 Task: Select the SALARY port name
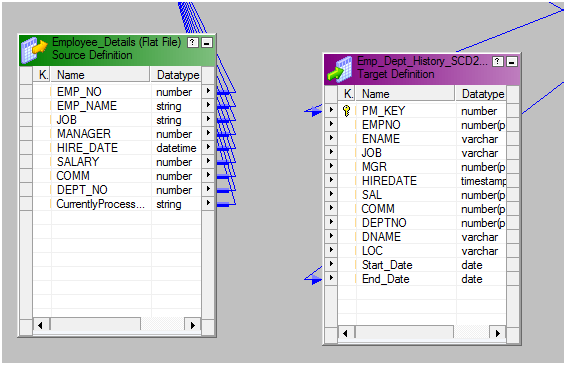tap(78, 162)
